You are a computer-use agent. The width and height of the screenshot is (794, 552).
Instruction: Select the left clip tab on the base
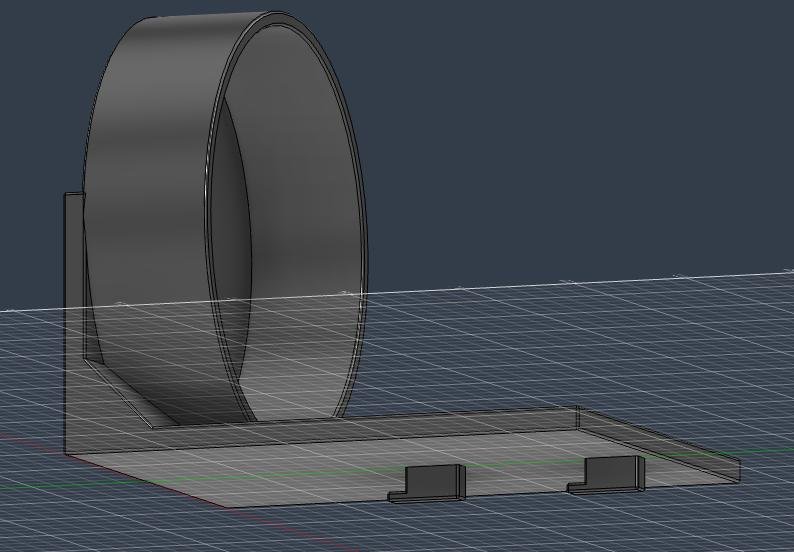pyautogui.click(x=435, y=481)
